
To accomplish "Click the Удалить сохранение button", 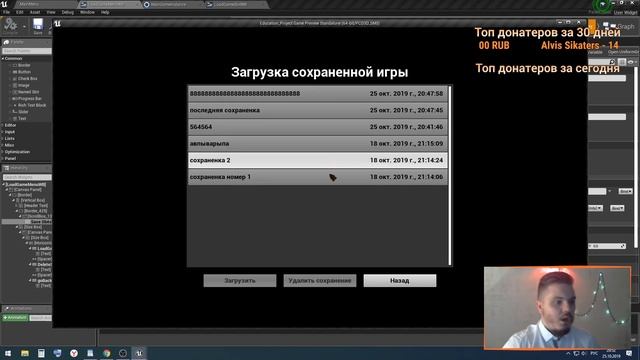I will 320,280.
